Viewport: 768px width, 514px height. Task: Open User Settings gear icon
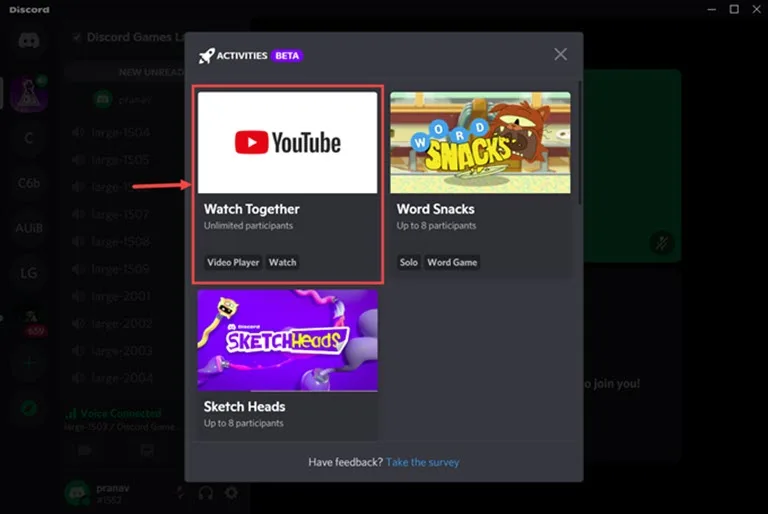pos(231,493)
